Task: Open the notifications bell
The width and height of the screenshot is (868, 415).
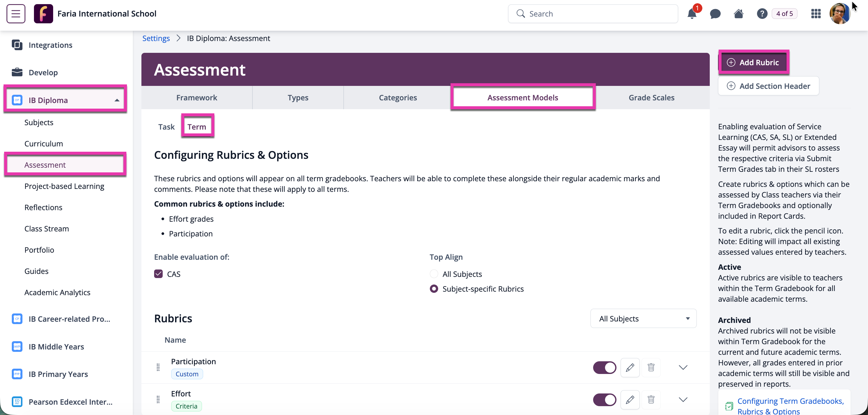Action: (692, 14)
